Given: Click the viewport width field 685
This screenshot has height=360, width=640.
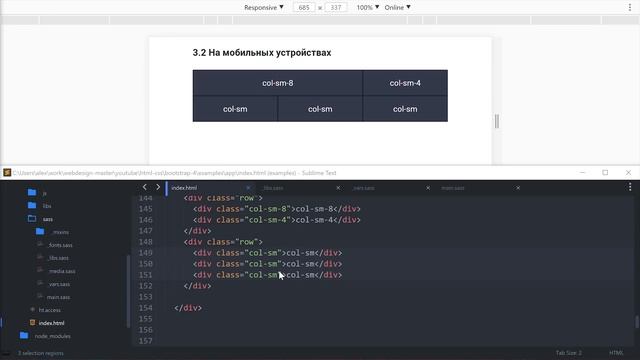Looking at the screenshot, I should (304, 7).
